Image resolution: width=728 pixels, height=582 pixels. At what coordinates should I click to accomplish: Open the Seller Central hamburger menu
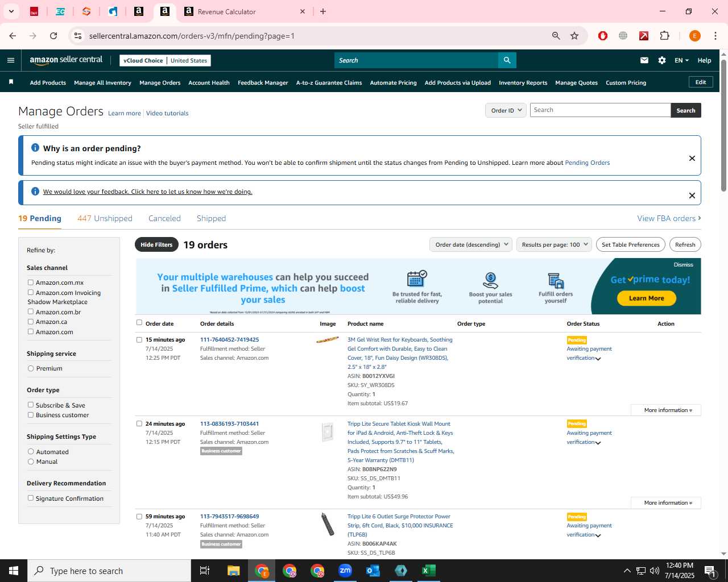(x=11, y=60)
